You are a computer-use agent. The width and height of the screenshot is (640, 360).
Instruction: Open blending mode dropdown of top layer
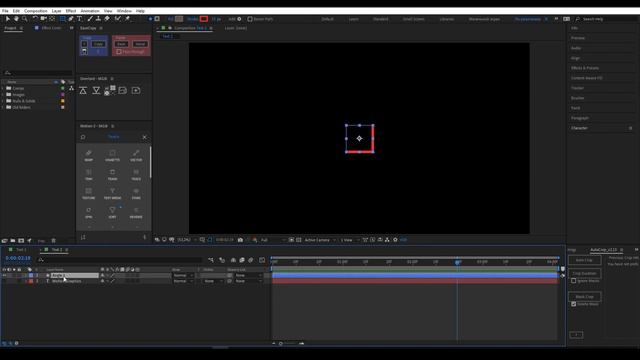coord(183,276)
